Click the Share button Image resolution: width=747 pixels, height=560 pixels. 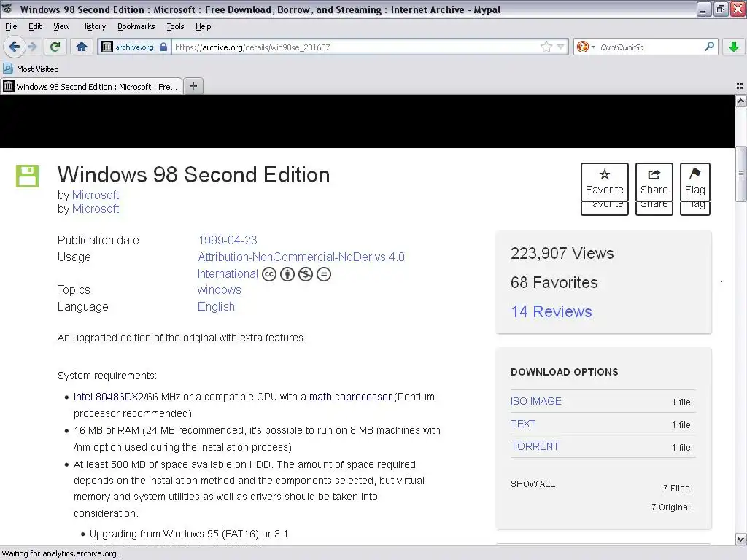654,182
